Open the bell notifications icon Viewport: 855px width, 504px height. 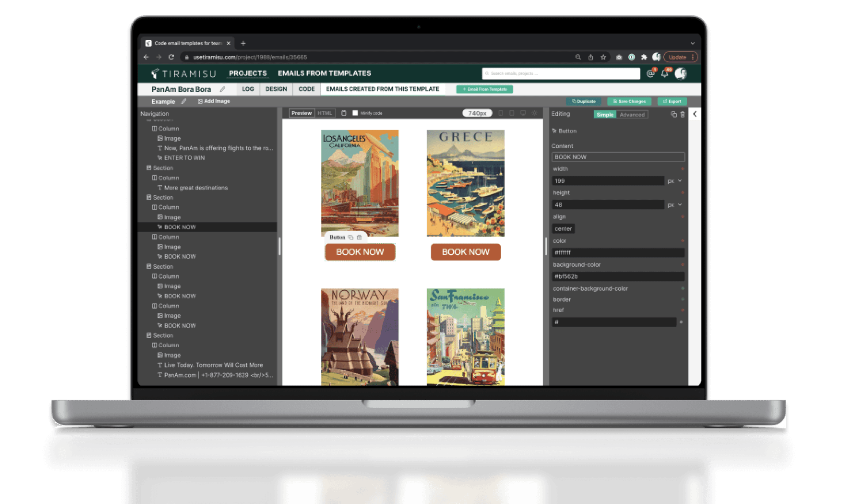(665, 73)
